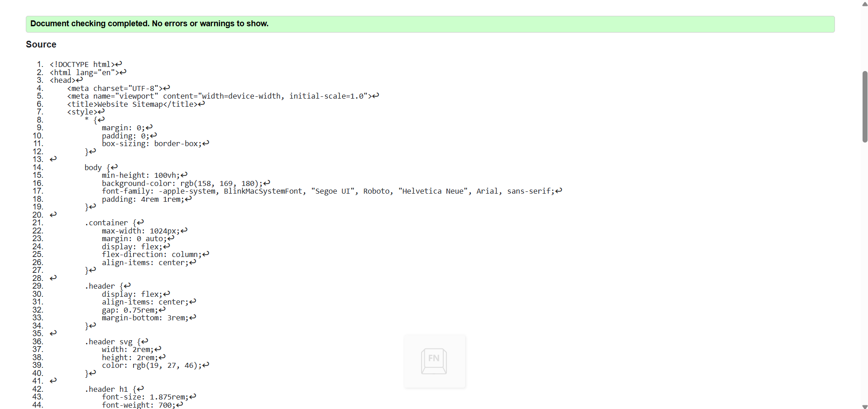Click the line-break symbol on line 28
868x409 pixels.
pyautogui.click(x=53, y=278)
